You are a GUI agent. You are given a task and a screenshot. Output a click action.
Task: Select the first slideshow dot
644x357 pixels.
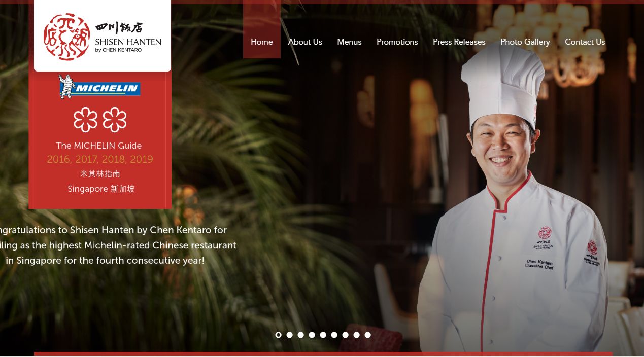point(278,335)
